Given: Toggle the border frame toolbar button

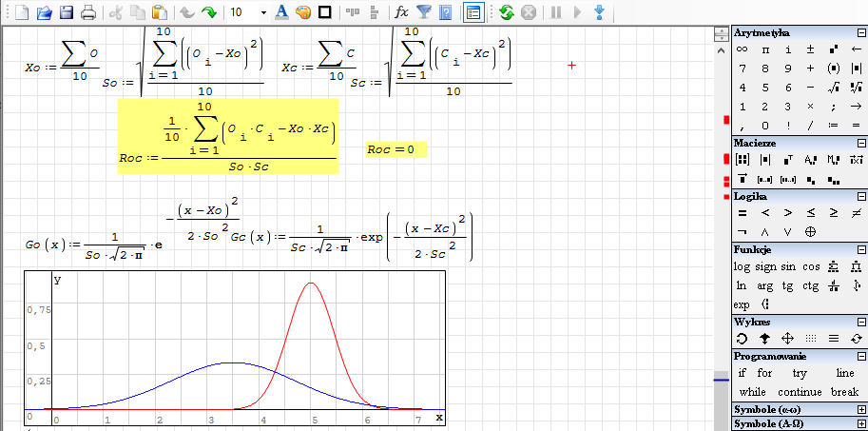Looking at the screenshot, I should pos(325,12).
